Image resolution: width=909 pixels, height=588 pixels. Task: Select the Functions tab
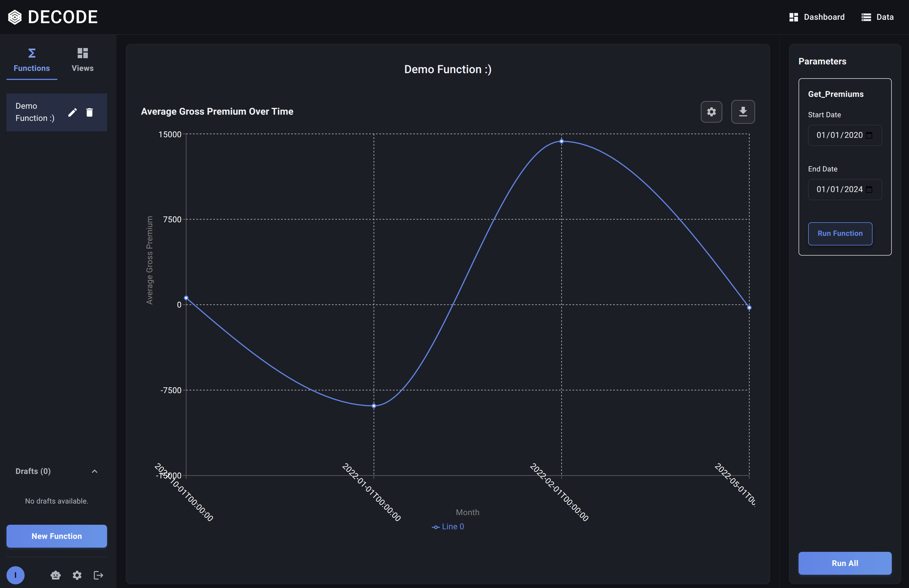[x=32, y=60]
